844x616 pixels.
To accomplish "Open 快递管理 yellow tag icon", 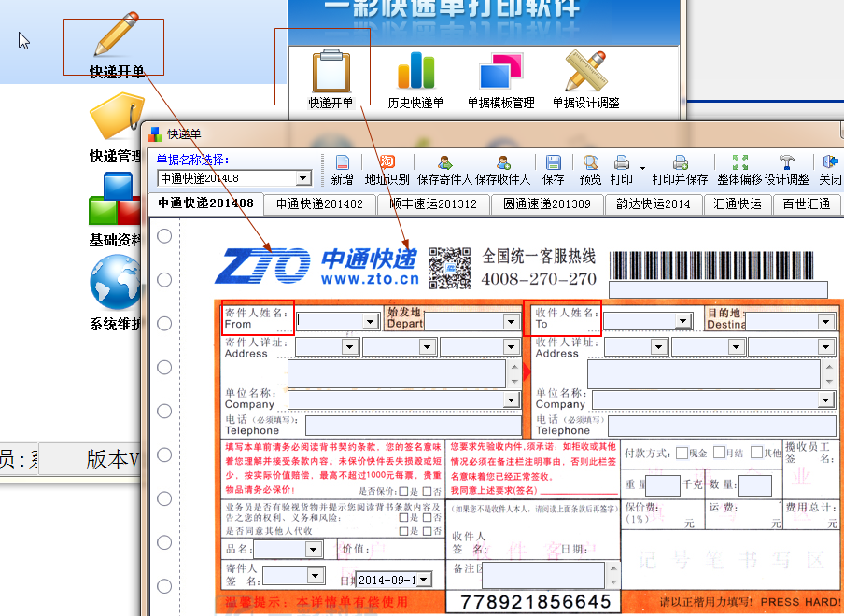I will [117, 117].
